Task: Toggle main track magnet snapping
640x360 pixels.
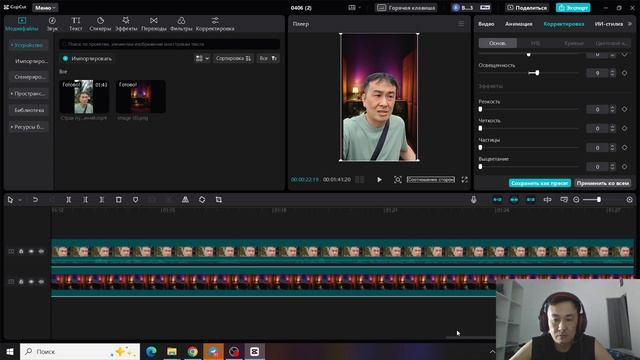Action: pos(497,200)
